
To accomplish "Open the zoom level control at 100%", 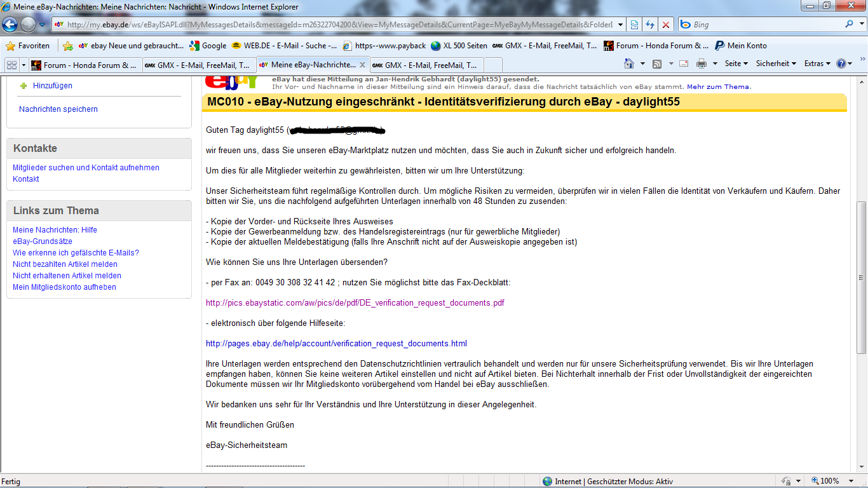I will 831,480.
